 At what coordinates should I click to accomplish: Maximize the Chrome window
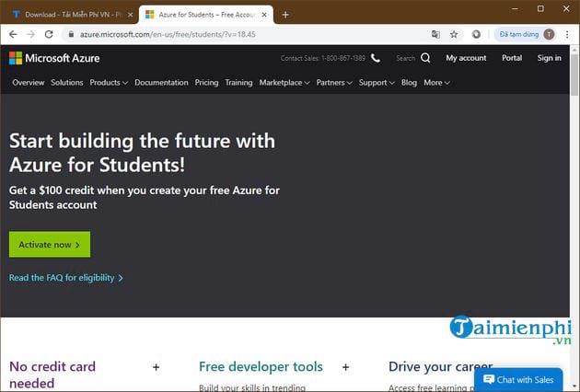pos(540,8)
